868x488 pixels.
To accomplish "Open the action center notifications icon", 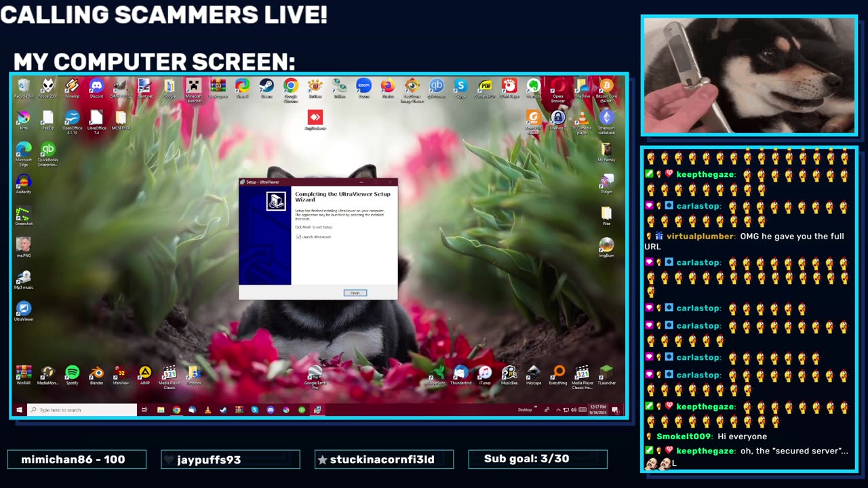I will (x=615, y=410).
